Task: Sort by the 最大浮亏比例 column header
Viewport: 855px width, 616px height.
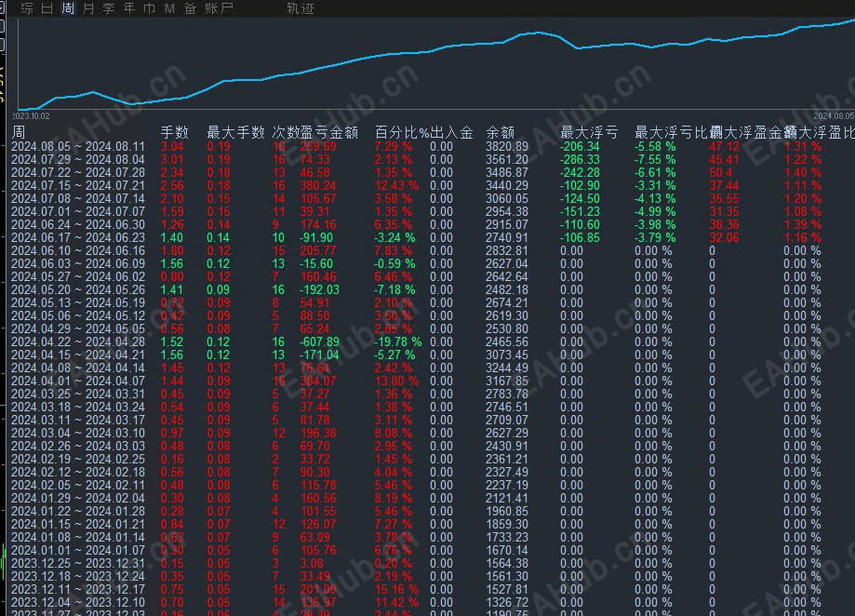Action: pyautogui.click(x=675, y=132)
